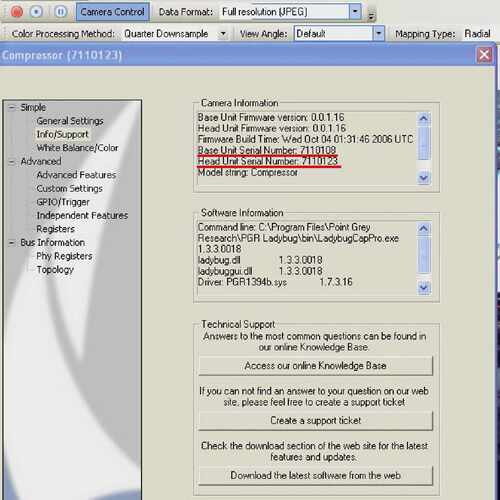The height and width of the screenshot is (500, 500).
Task: Open Phy Registers page
Action: (x=64, y=256)
